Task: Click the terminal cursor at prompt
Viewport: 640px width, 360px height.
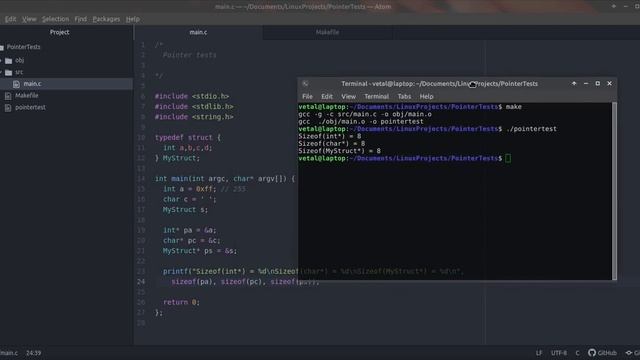Action: click(508, 158)
